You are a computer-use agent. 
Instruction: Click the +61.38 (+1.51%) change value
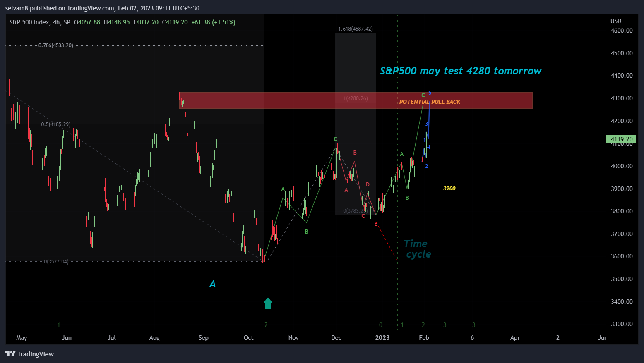point(213,22)
